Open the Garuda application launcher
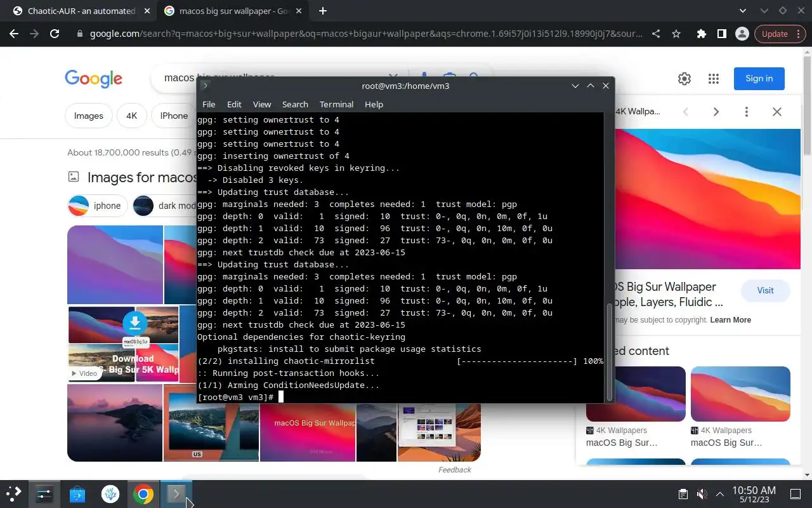Viewport: 812px width, 508px height. [14, 494]
